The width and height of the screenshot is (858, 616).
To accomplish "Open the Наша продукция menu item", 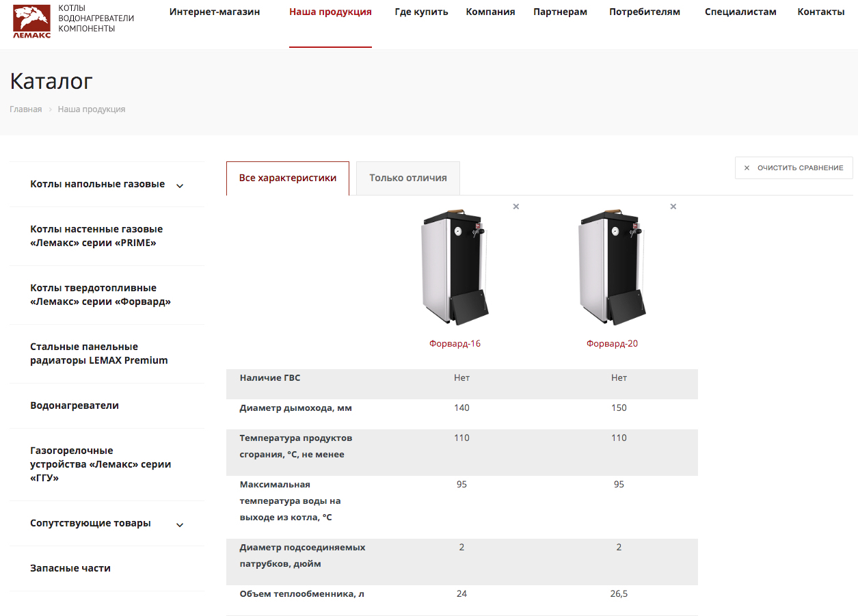I will (x=330, y=12).
